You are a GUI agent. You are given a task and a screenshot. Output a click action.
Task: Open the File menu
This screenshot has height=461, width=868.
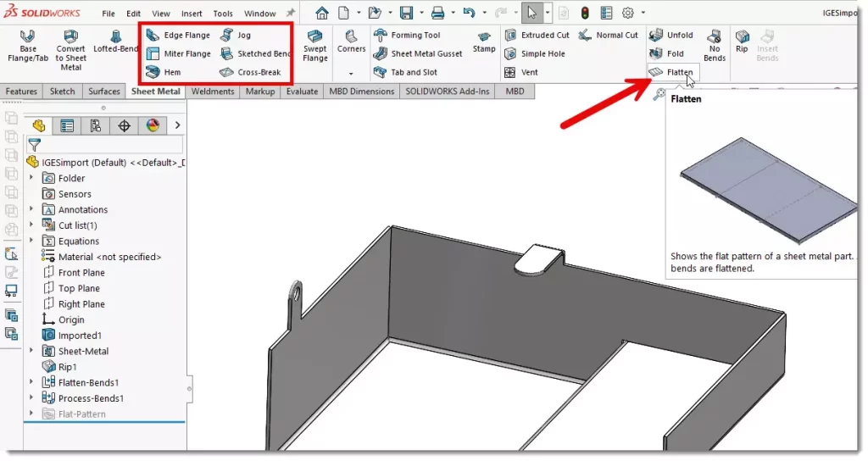108,14
